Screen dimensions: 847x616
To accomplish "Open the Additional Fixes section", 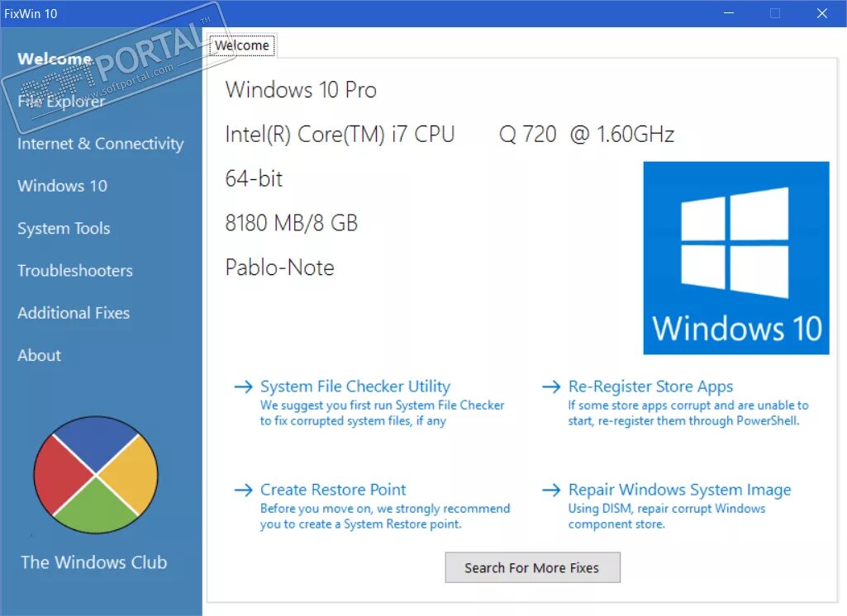I will (74, 313).
